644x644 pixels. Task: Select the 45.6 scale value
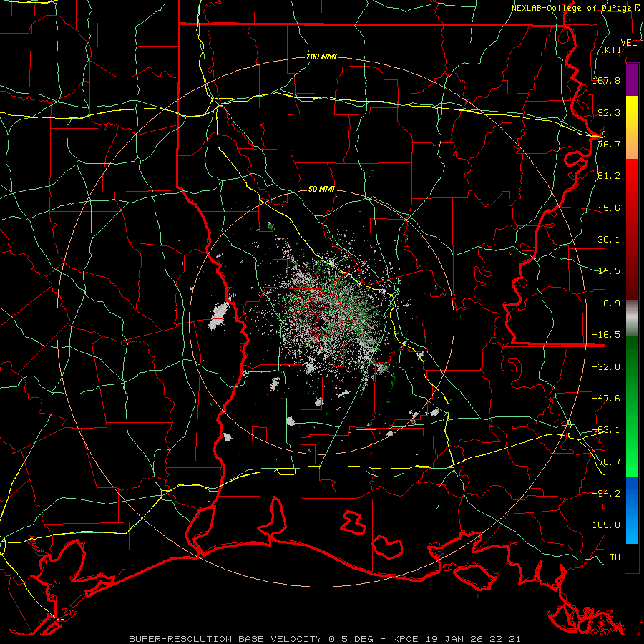(x=609, y=208)
